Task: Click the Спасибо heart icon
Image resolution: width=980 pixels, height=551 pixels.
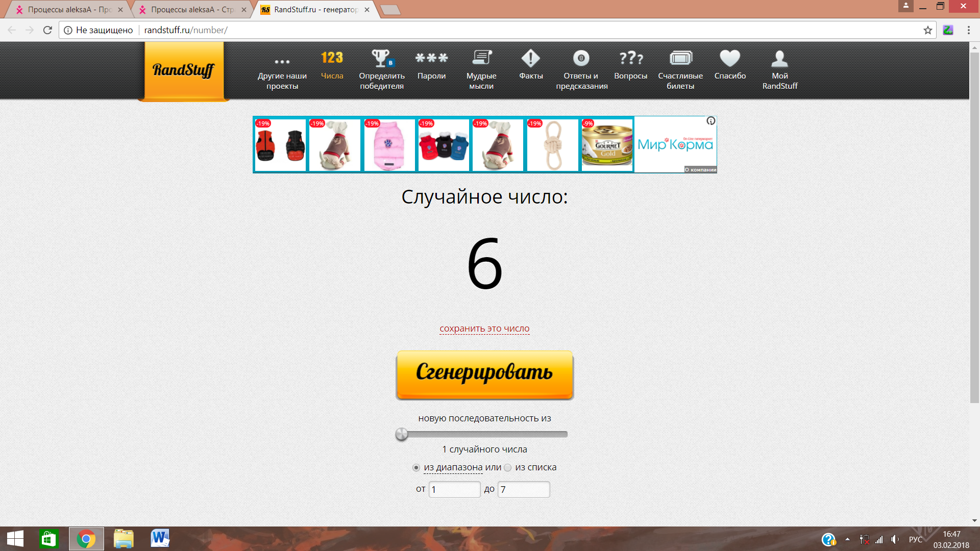Action: (x=730, y=58)
